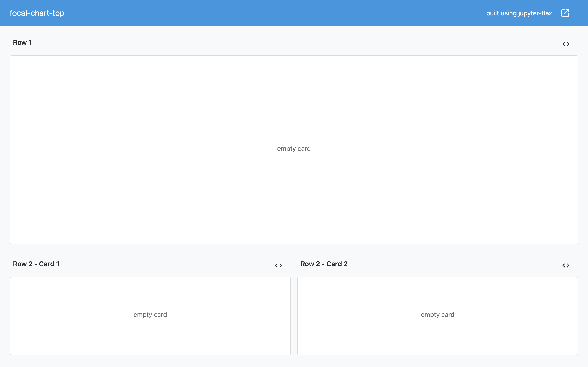Show source code for Row 1 card

coord(566,44)
